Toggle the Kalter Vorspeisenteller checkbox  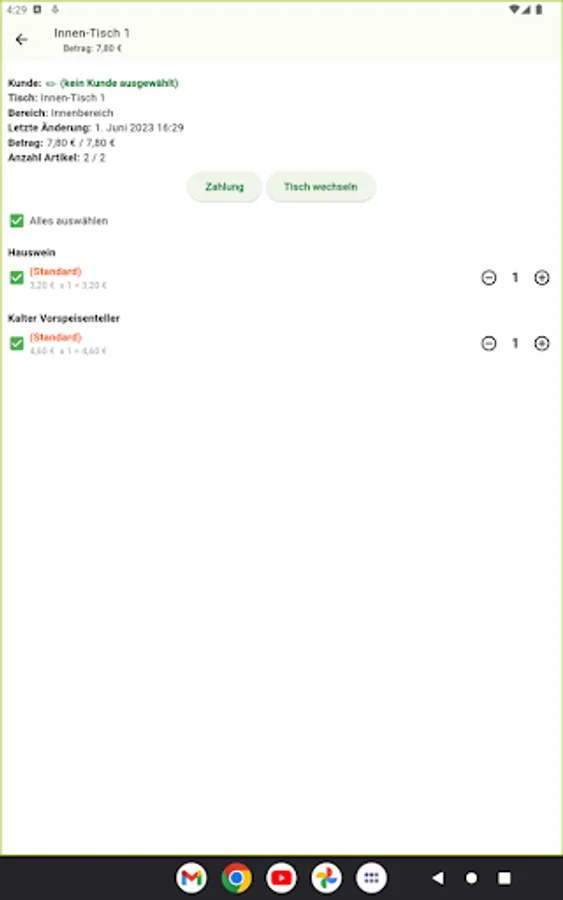pos(17,343)
